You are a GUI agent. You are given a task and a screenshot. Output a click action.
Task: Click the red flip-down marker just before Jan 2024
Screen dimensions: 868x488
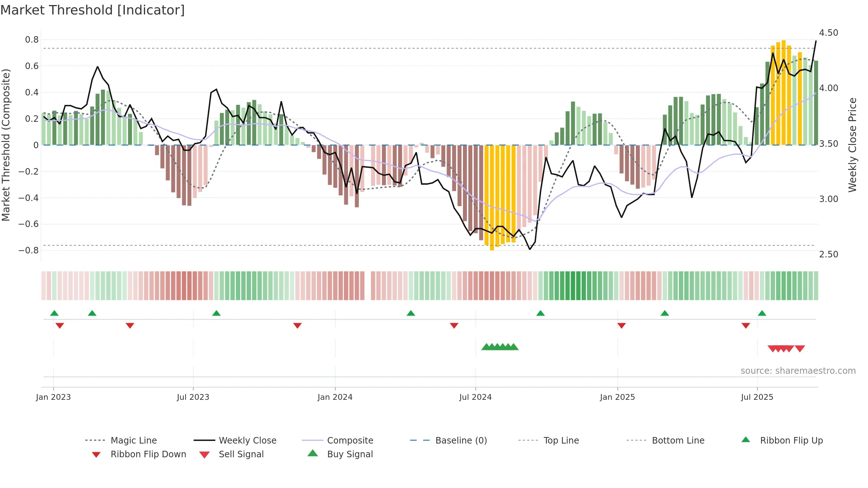pos(297,326)
